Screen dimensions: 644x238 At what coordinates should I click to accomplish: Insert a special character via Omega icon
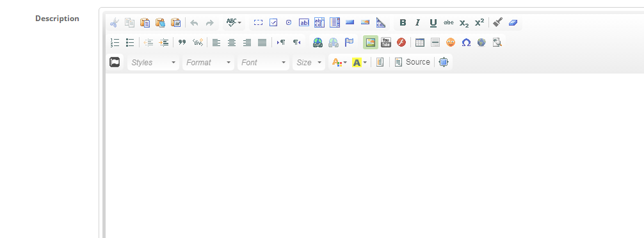[466, 42]
